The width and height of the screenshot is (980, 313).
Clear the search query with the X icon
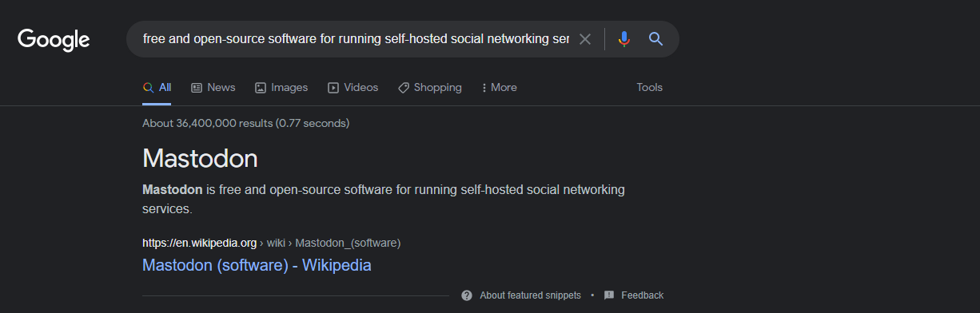(x=585, y=39)
